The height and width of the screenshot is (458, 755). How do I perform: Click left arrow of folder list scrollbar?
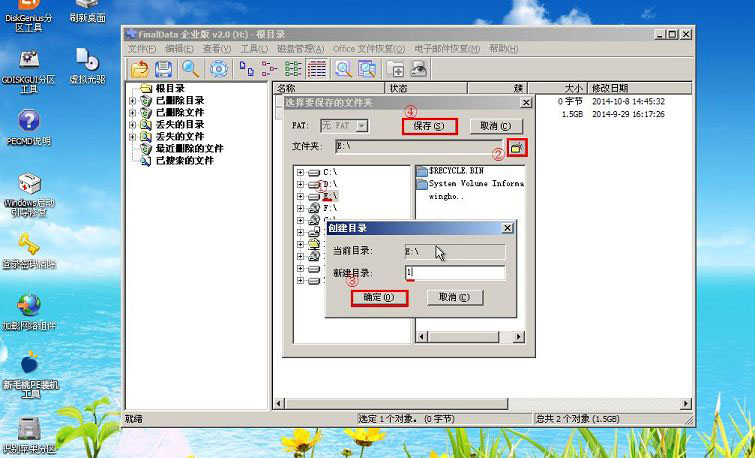(x=422, y=337)
